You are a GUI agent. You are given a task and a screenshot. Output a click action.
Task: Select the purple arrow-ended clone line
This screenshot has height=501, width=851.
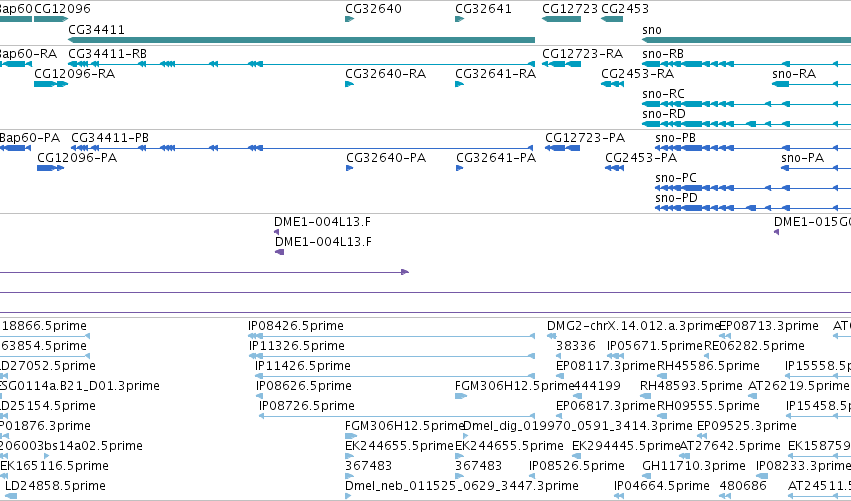coord(204,272)
